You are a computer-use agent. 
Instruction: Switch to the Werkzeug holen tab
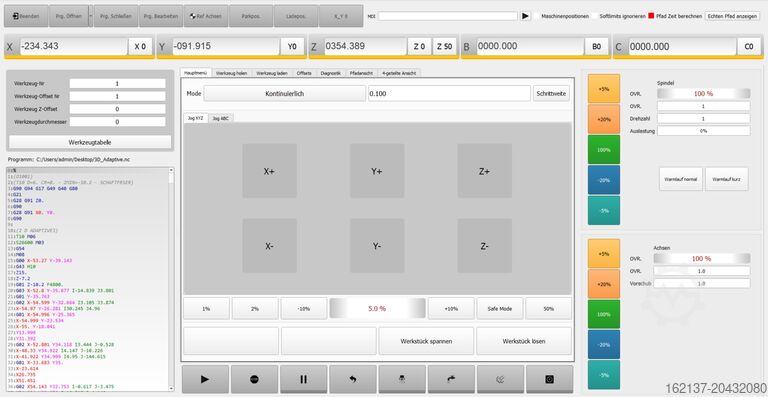232,73
